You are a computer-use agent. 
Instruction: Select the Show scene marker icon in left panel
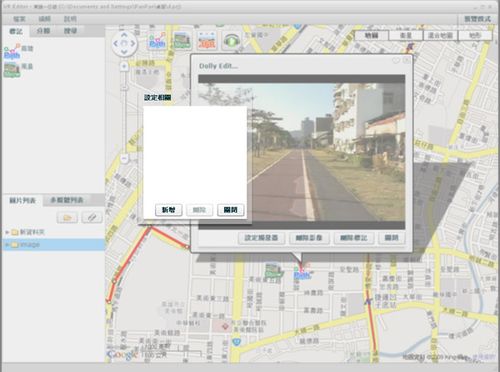[x=12, y=69]
